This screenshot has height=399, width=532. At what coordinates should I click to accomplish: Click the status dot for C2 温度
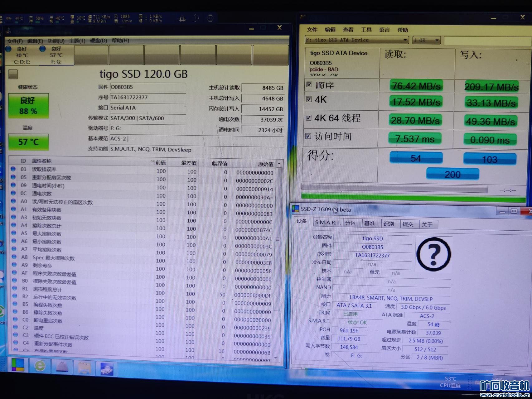coord(15,327)
